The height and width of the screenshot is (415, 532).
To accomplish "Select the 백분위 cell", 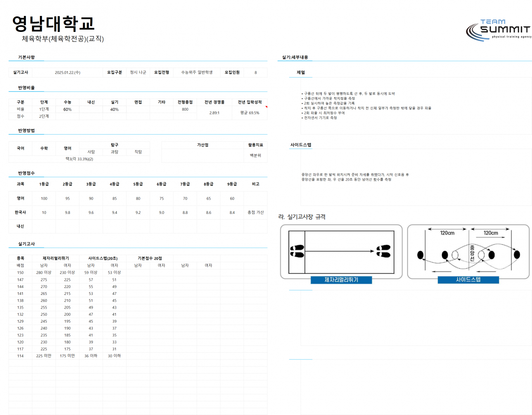I will (255, 155).
